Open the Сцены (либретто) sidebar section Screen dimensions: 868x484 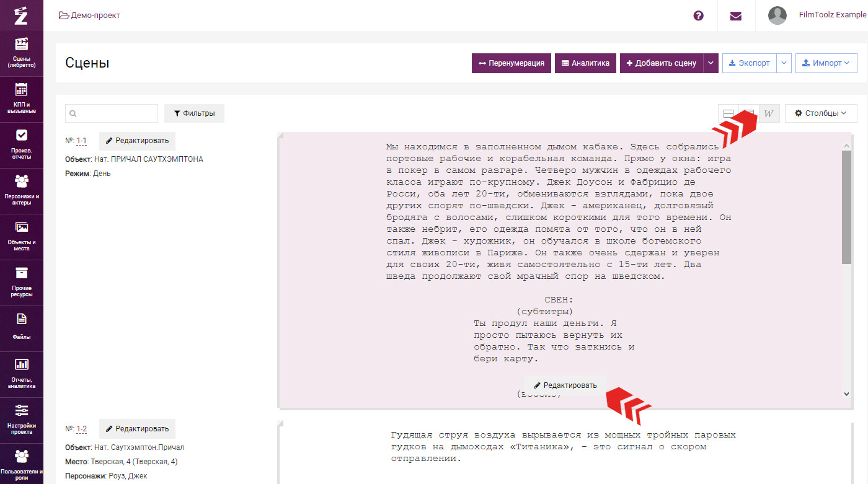(x=22, y=53)
